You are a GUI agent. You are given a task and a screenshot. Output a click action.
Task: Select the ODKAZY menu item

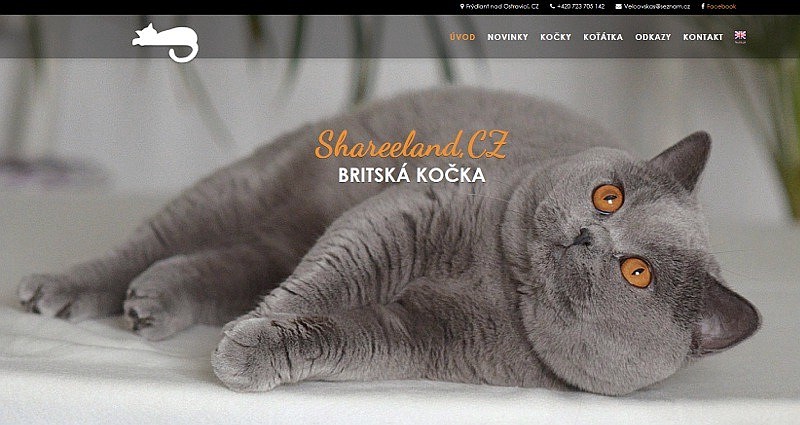tap(653, 37)
